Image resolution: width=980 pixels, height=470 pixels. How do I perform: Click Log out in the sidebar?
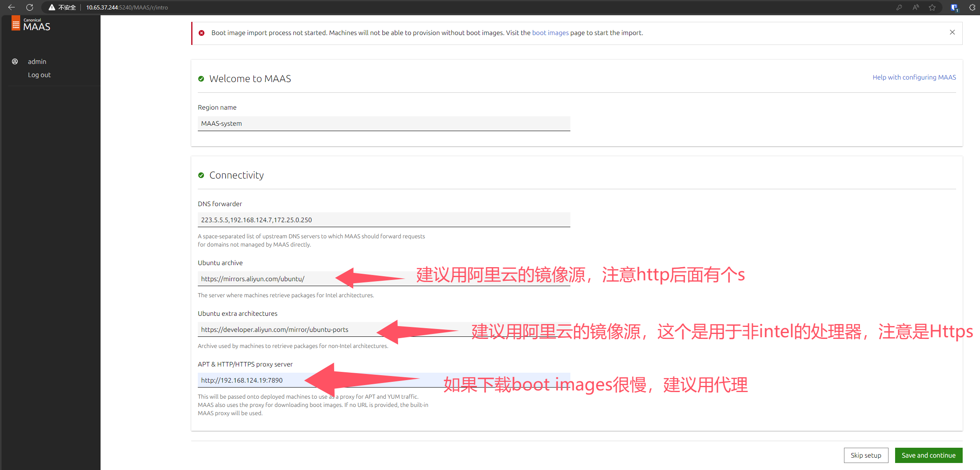(39, 75)
